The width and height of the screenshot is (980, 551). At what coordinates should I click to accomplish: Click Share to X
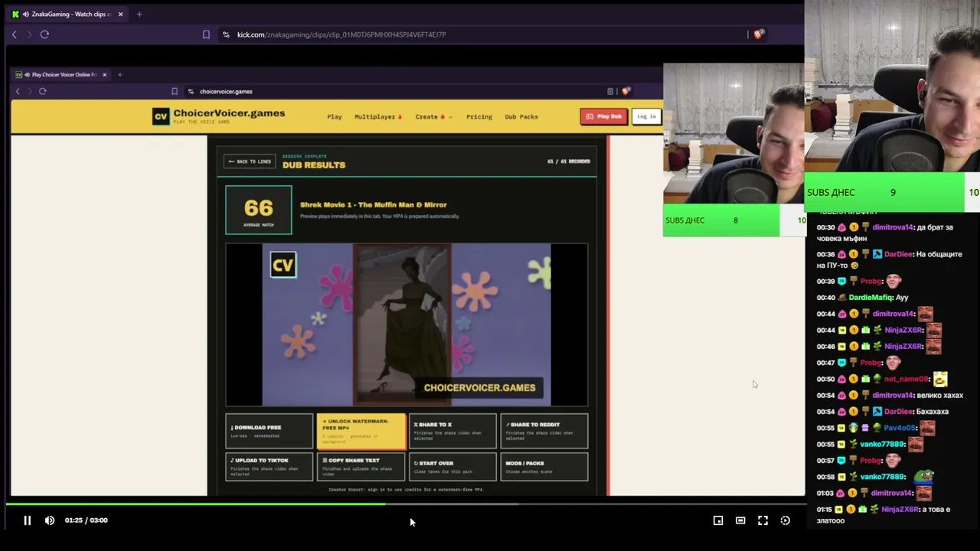452,431
